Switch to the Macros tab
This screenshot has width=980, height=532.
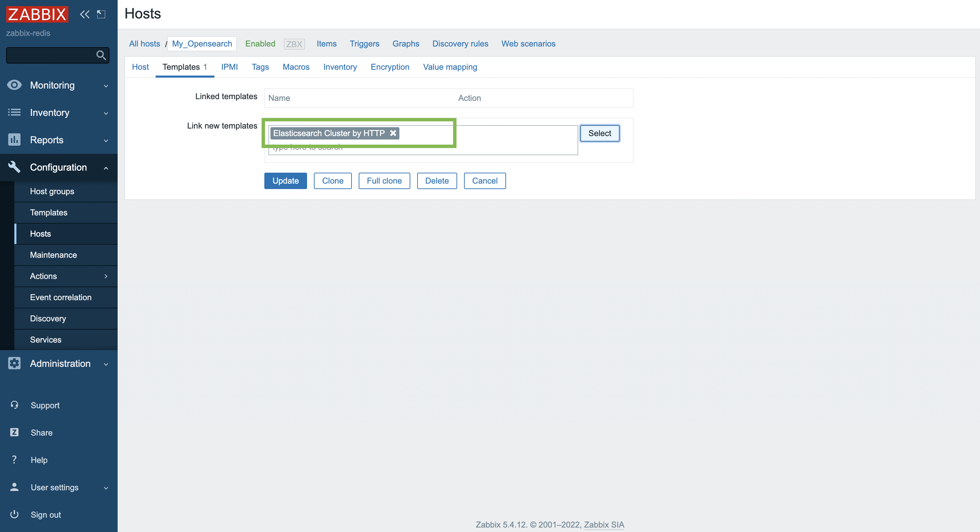[296, 67]
